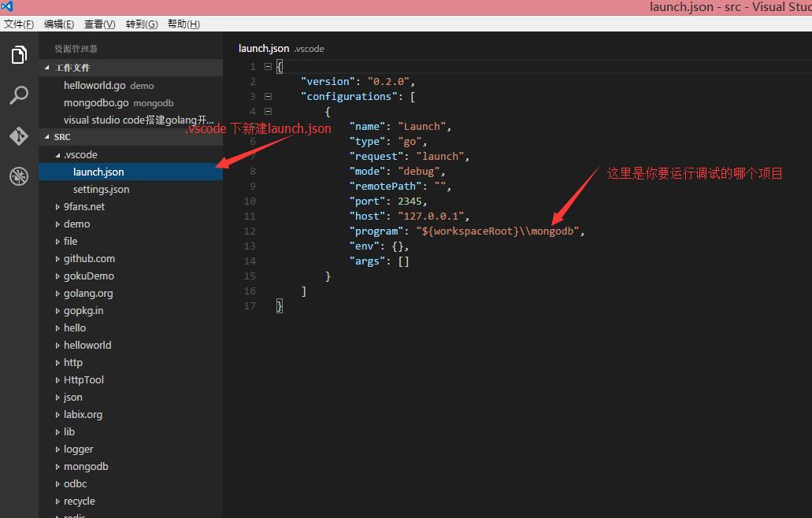Open the 查看(V) menu

(100, 24)
